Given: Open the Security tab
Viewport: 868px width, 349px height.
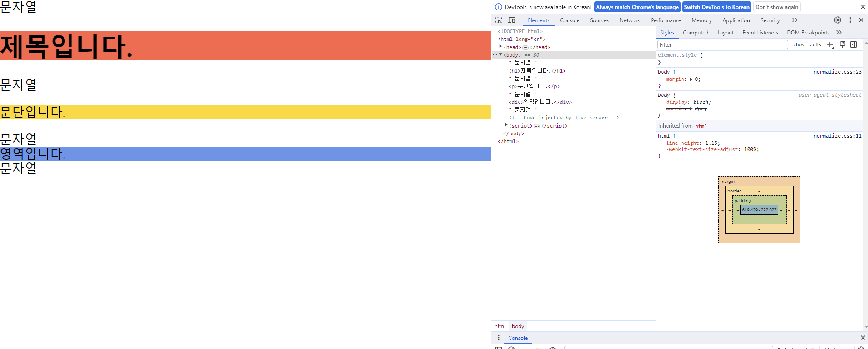Looking at the screenshot, I should [x=770, y=20].
